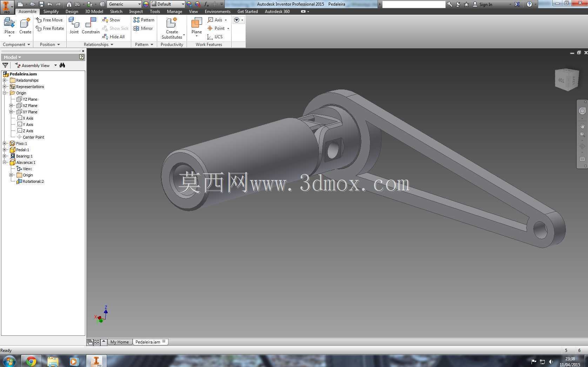Click the Windows Start button
The width and height of the screenshot is (588, 367).
point(9,361)
